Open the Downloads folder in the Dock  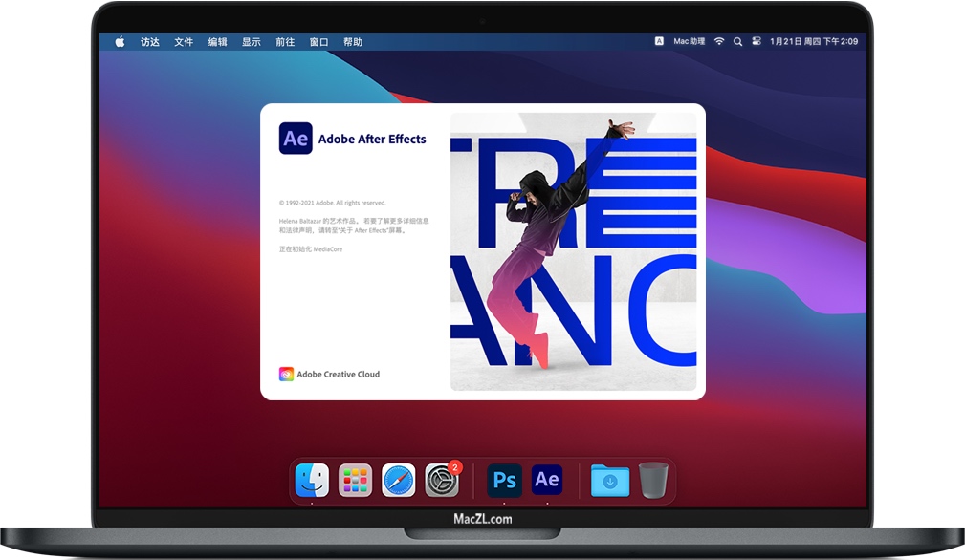[x=609, y=480]
